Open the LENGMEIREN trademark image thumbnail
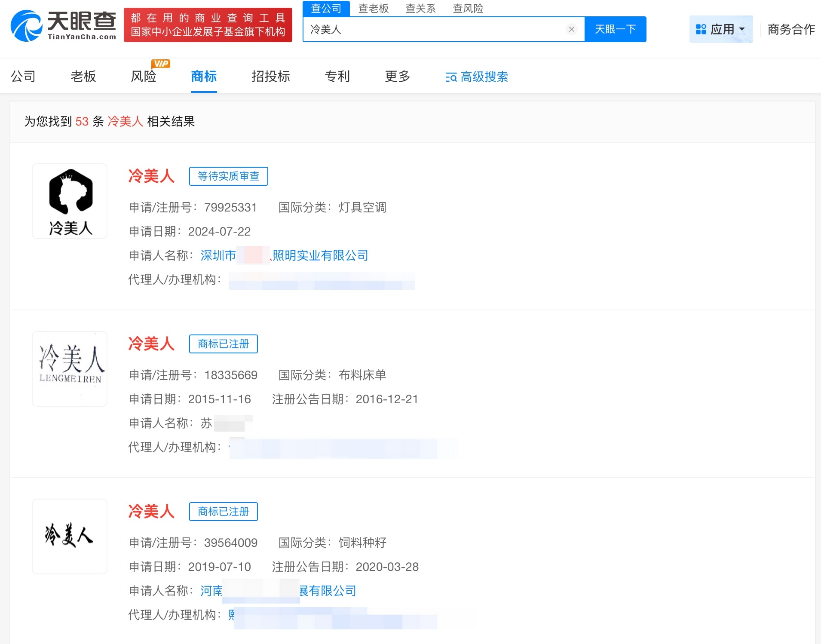The image size is (821, 644). point(70,368)
